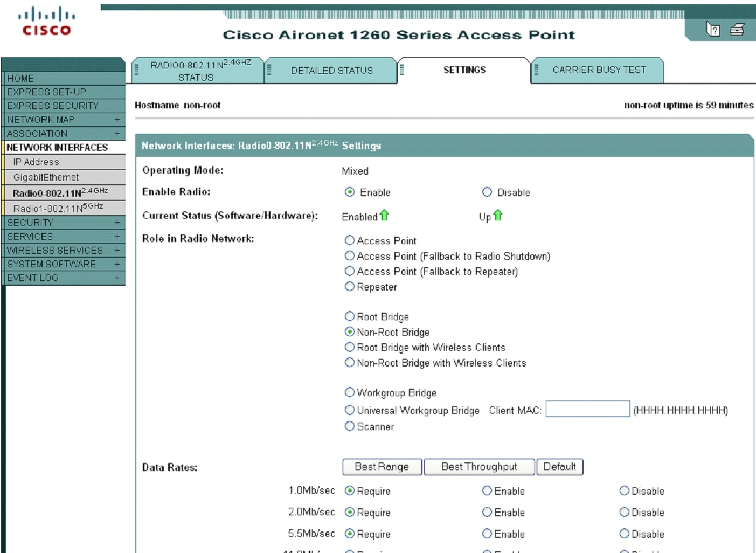Click the "non-root uptime is 59 minutes" text
Screen dimensions: 756x553
pos(689,105)
